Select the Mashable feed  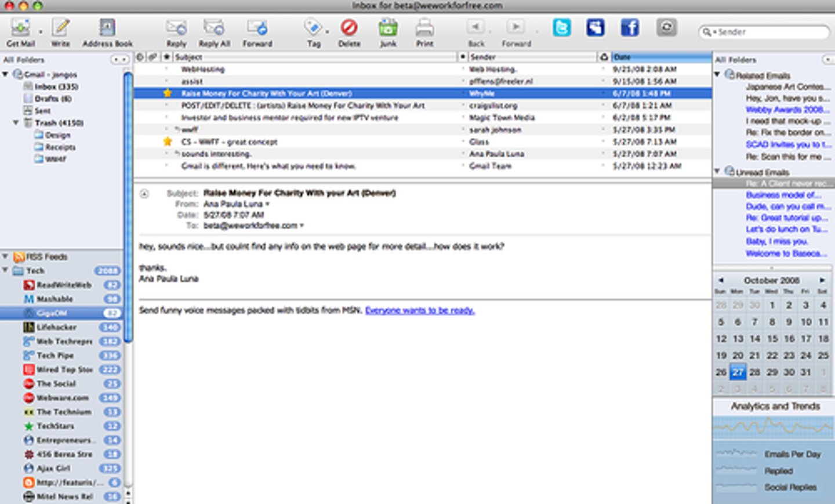click(x=55, y=299)
